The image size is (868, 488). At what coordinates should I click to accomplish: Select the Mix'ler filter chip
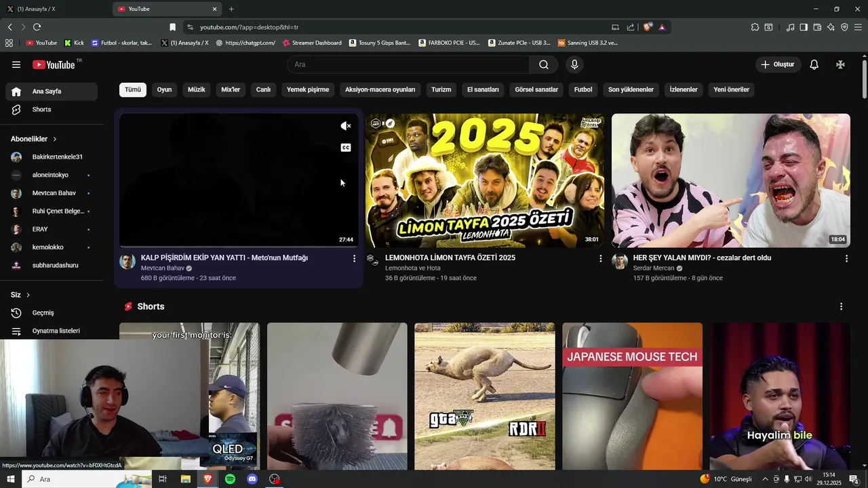[231, 89]
